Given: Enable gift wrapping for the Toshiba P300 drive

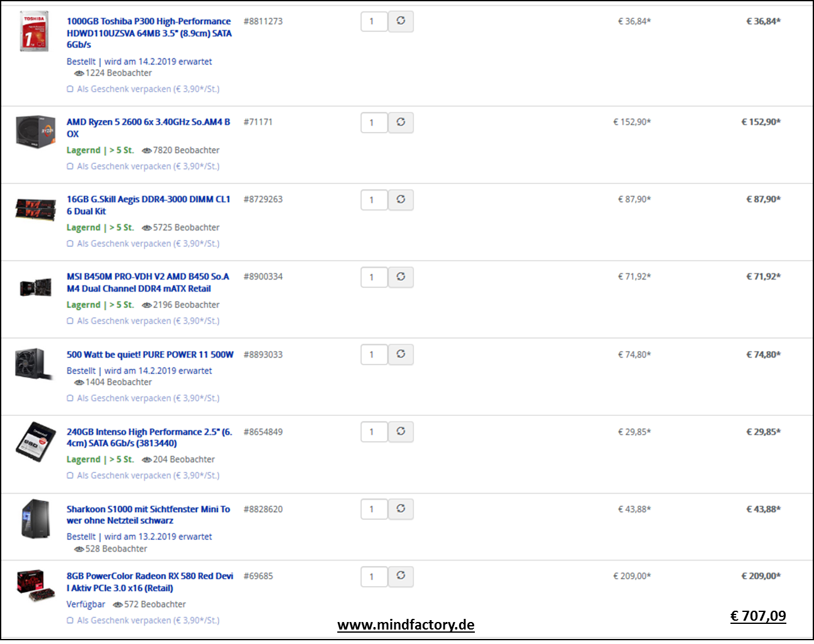Looking at the screenshot, I should pos(70,89).
